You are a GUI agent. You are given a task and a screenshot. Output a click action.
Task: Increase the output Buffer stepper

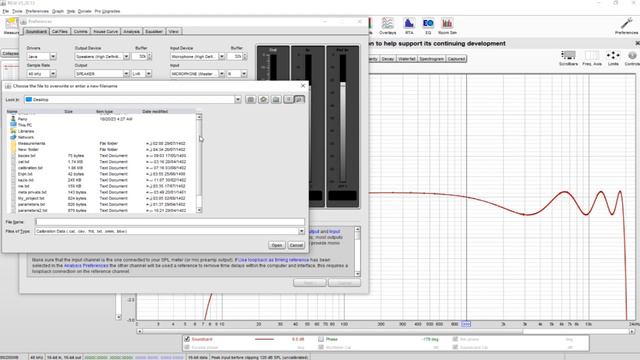[x=149, y=55]
